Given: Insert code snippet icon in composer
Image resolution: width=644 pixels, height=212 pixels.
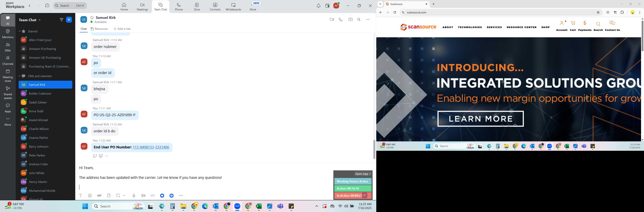Looking at the screenshot, I should coord(153,196).
